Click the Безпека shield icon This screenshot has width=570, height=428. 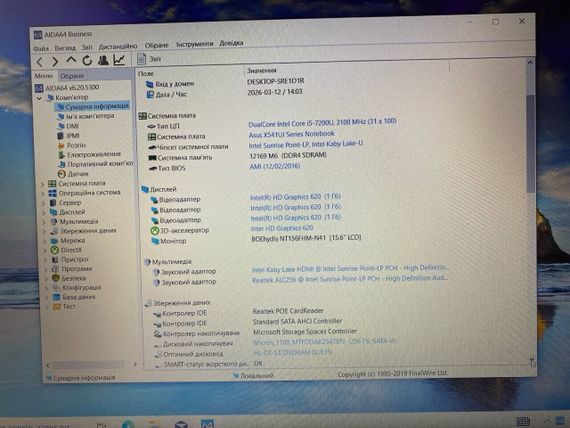(56, 278)
